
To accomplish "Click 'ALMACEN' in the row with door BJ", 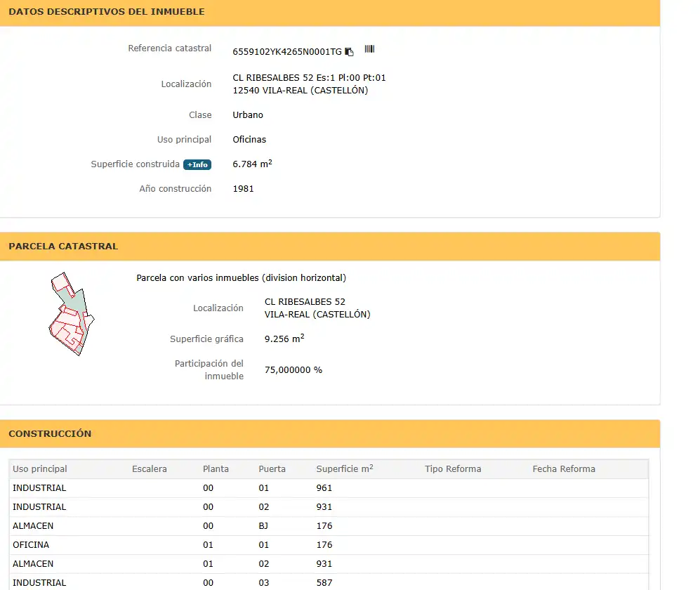I will 33,526.
